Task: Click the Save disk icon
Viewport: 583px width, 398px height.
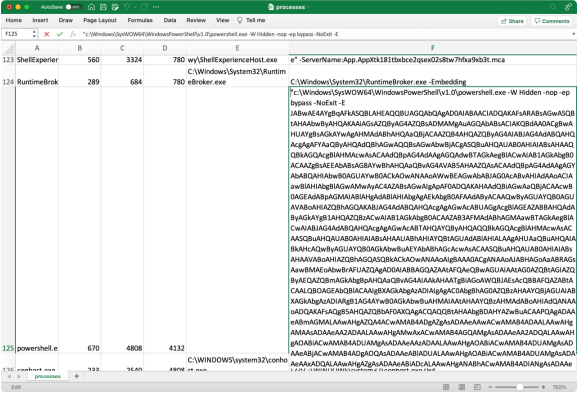Action: [103, 7]
